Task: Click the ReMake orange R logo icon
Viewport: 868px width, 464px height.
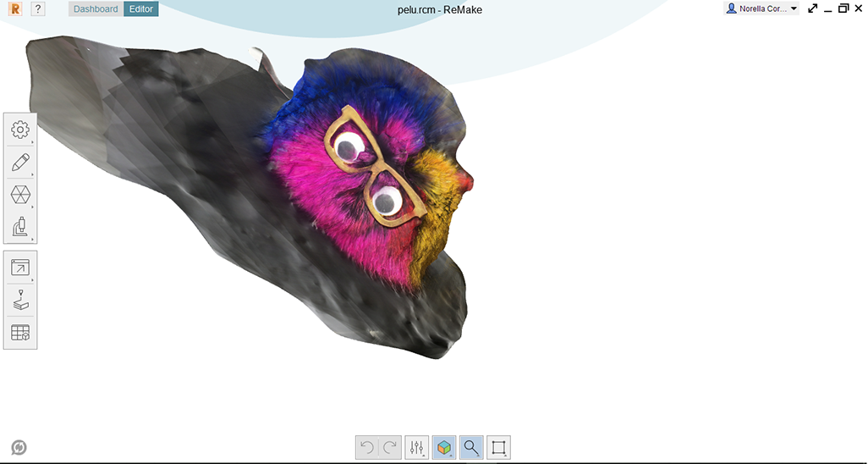Action: [15, 8]
